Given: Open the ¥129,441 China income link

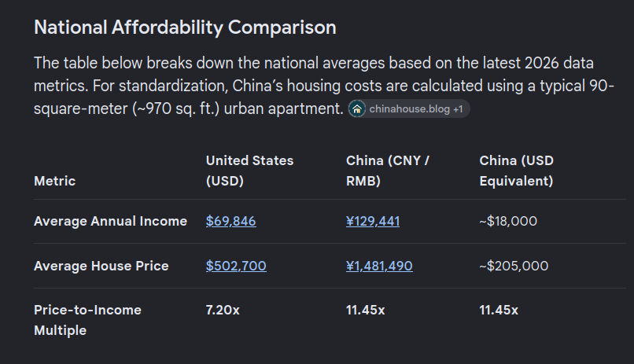Looking at the screenshot, I should 373,222.
